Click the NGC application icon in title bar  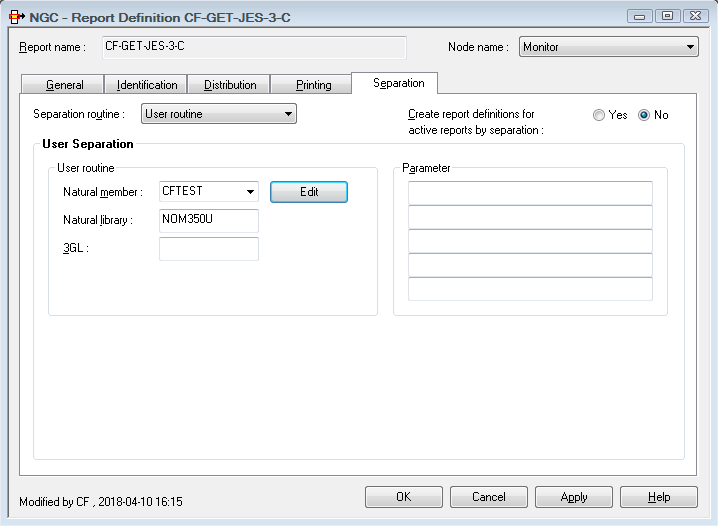click(x=16, y=17)
